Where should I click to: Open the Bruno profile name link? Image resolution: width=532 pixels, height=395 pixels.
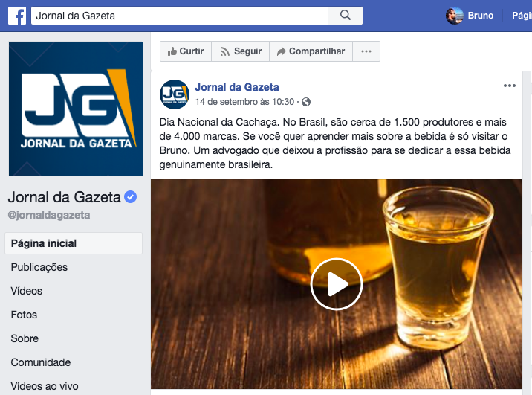[x=481, y=16]
